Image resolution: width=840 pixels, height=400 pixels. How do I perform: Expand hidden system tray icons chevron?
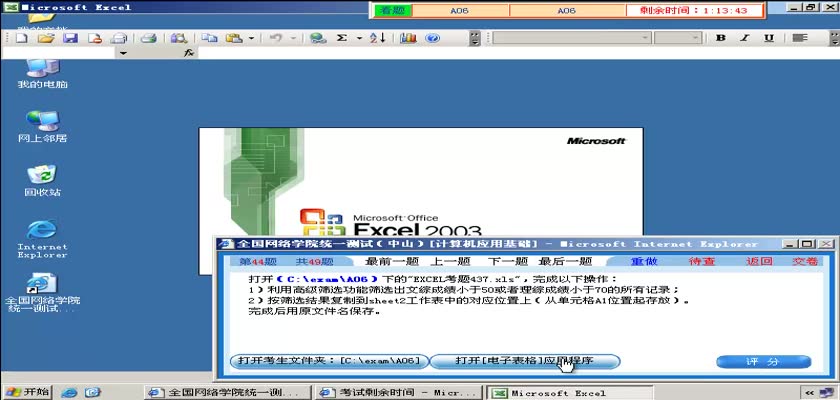(811, 393)
